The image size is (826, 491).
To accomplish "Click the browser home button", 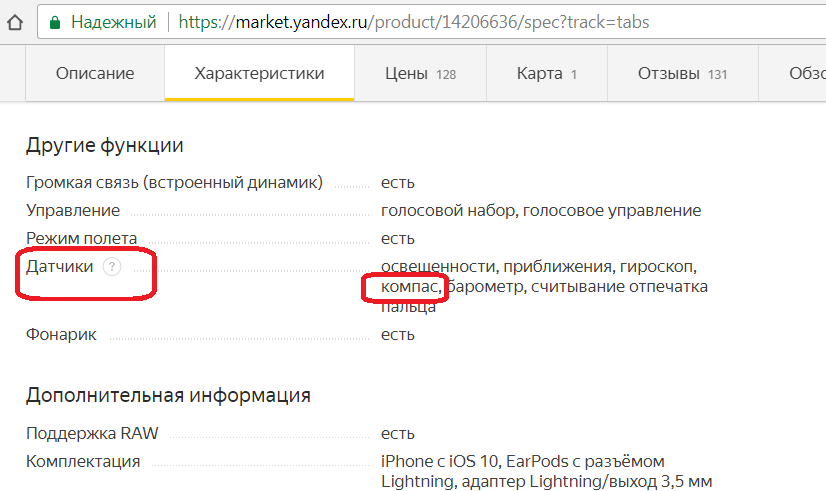I will (x=14, y=21).
